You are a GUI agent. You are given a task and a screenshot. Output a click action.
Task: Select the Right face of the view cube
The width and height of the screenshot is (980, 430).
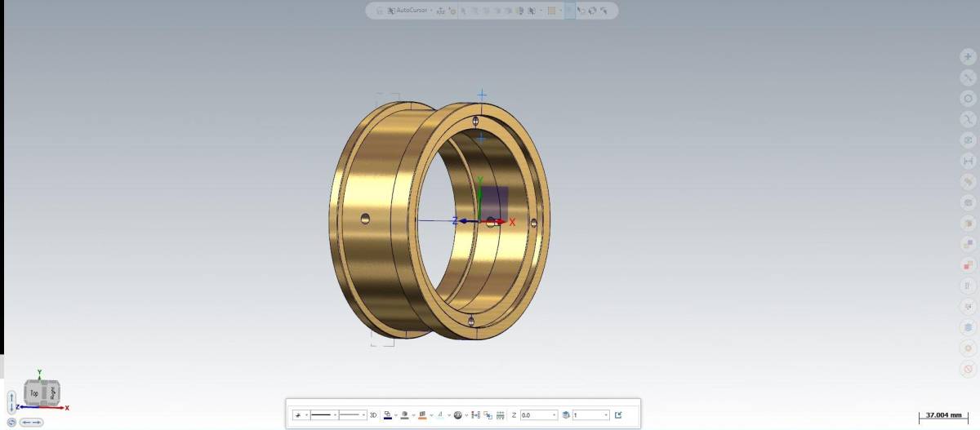[x=51, y=392]
